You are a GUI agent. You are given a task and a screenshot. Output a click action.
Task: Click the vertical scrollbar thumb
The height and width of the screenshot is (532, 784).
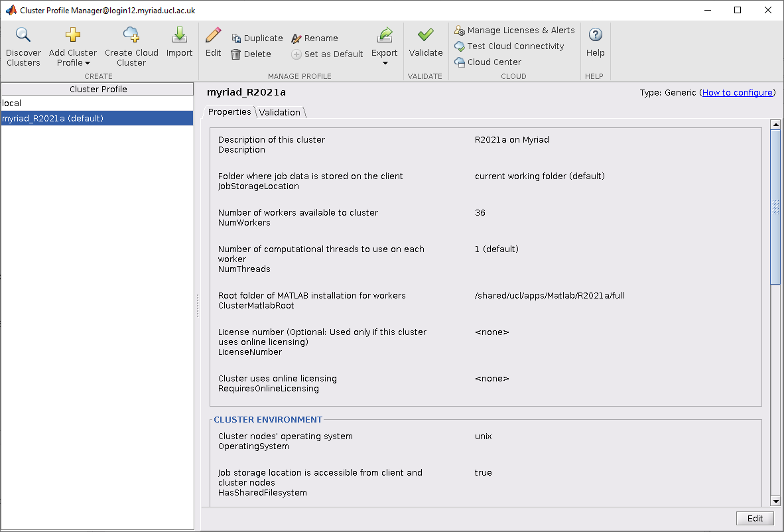pos(775,207)
